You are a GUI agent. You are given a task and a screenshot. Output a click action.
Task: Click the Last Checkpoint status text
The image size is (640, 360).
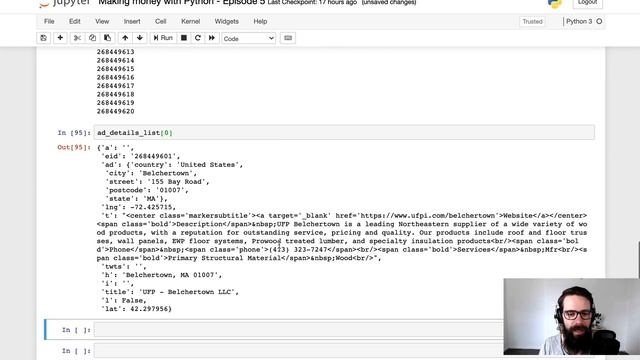(312, 2)
